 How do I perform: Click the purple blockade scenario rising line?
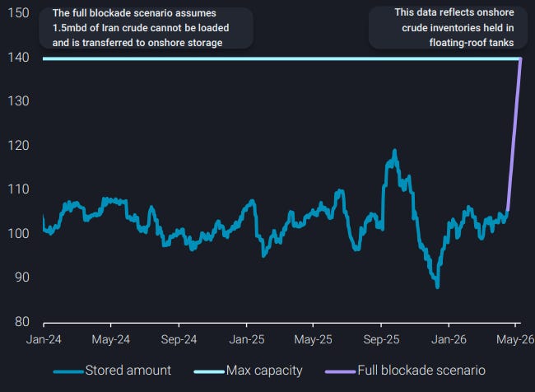[x=514, y=135]
